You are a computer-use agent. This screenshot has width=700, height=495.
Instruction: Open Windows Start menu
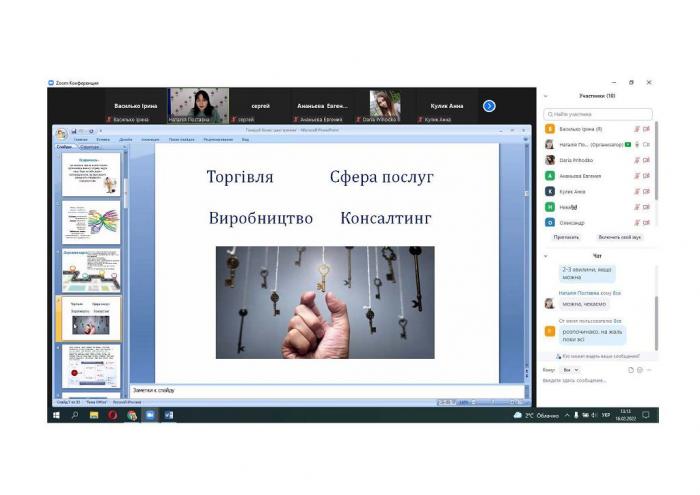click(x=56, y=415)
